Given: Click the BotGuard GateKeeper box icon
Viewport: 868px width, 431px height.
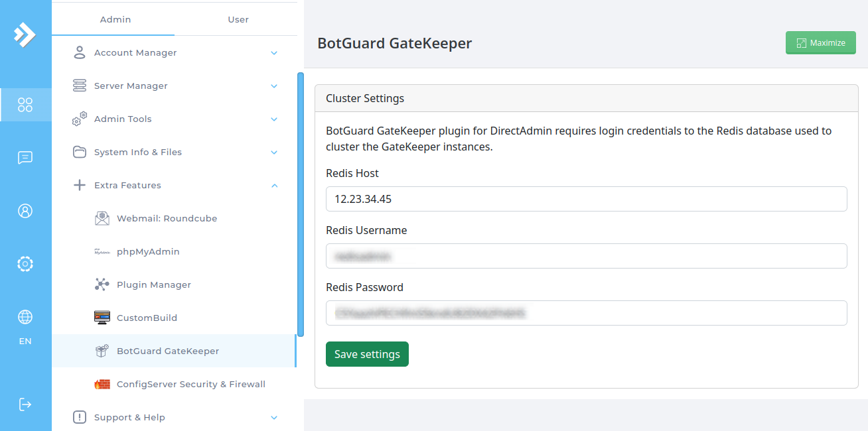Looking at the screenshot, I should tap(102, 351).
